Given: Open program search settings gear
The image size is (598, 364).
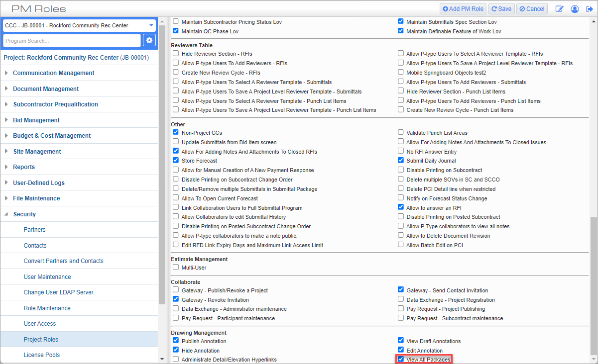Looking at the screenshot, I should click(x=149, y=41).
